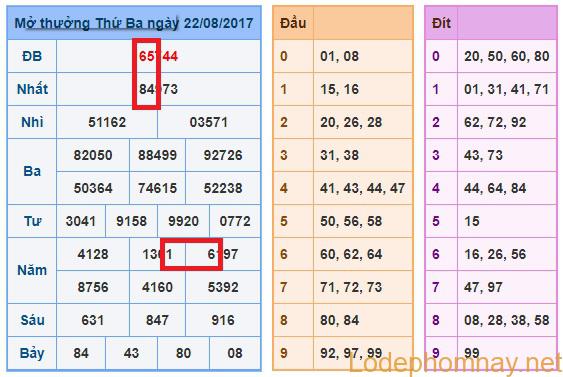Select Đít row values '62, 72, 92'
563x377 pixels.
tap(495, 122)
